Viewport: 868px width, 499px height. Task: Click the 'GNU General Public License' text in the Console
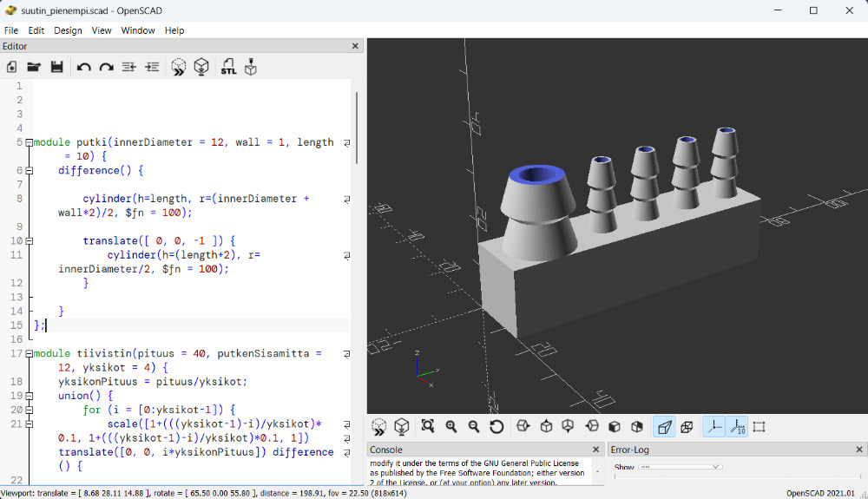point(530,463)
